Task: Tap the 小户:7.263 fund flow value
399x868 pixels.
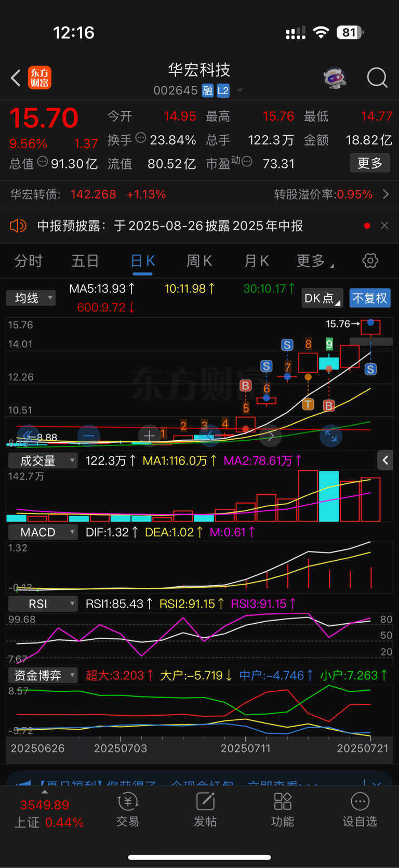Action: click(354, 675)
